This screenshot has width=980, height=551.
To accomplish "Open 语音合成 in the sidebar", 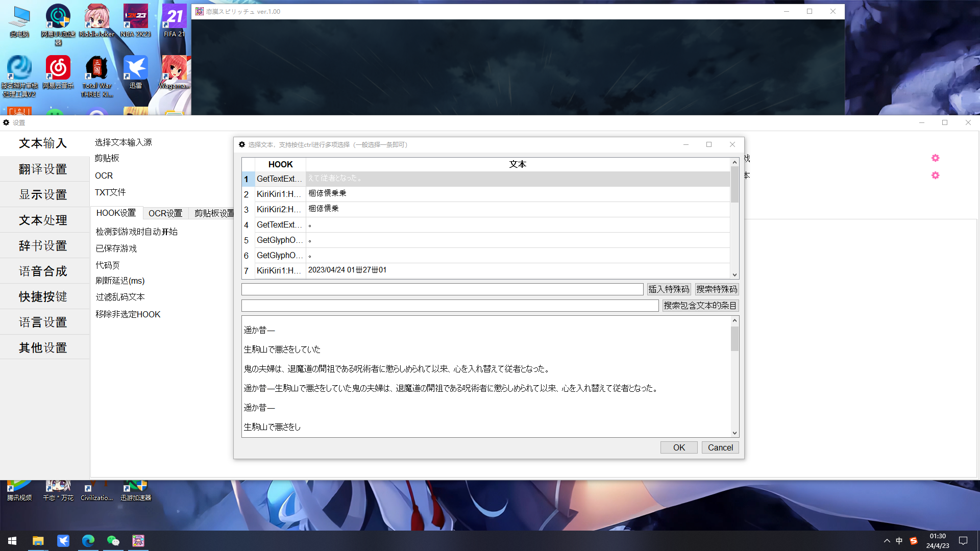I will [x=43, y=271].
